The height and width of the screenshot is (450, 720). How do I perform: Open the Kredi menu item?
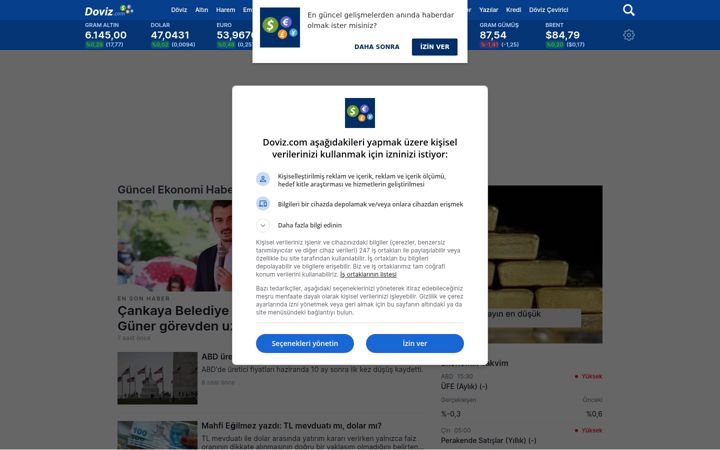pos(513,10)
